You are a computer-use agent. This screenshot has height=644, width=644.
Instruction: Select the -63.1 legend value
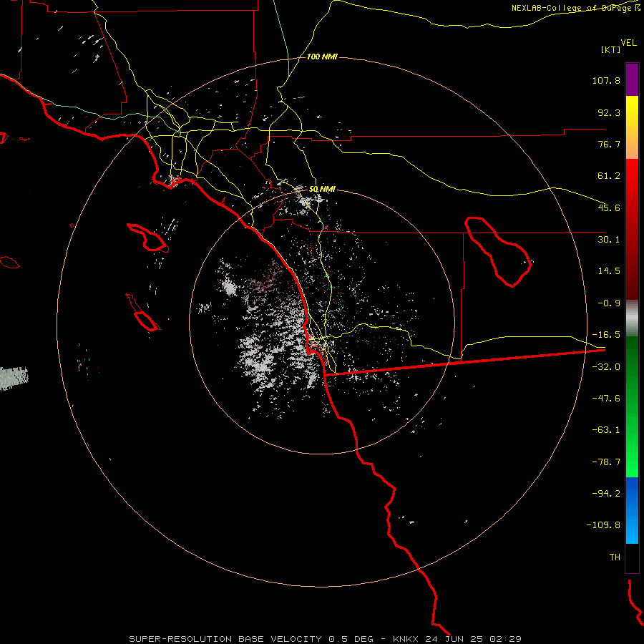click(606, 430)
